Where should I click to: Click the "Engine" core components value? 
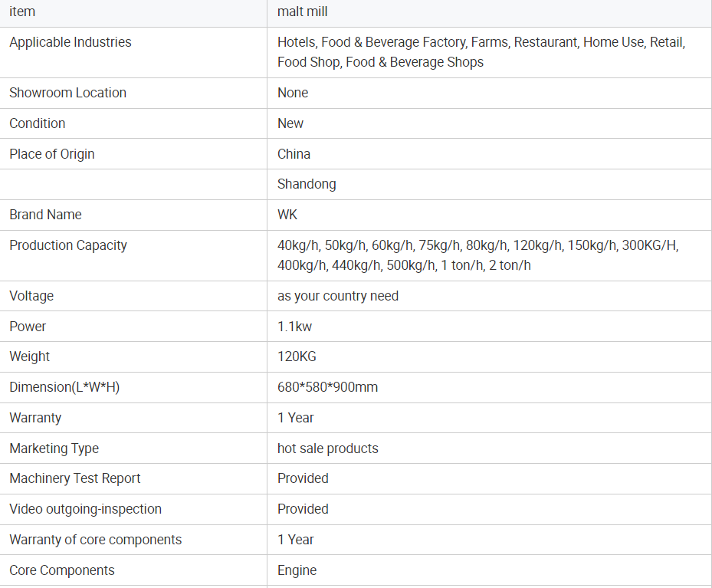click(297, 570)
